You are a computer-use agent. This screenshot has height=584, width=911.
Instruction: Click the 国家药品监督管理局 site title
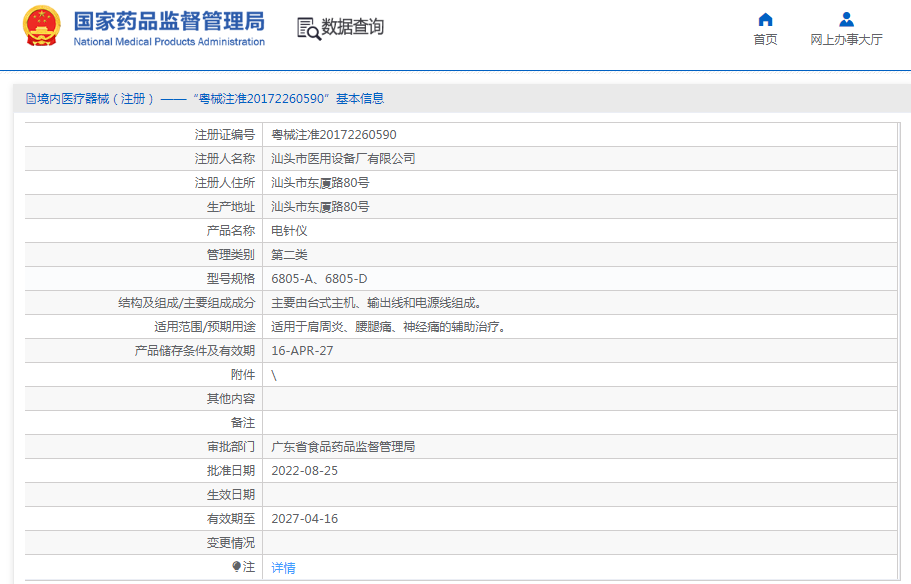(x=169, y=21)
